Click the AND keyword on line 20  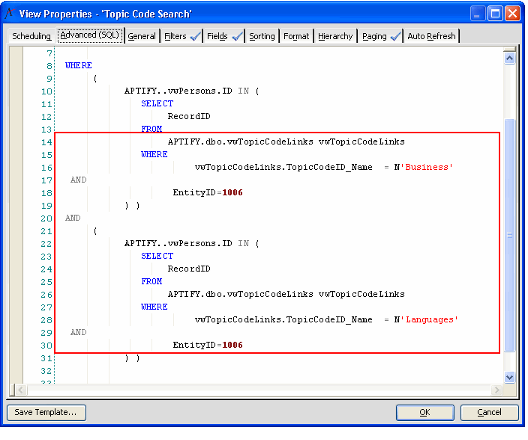(x=73, y=218)
